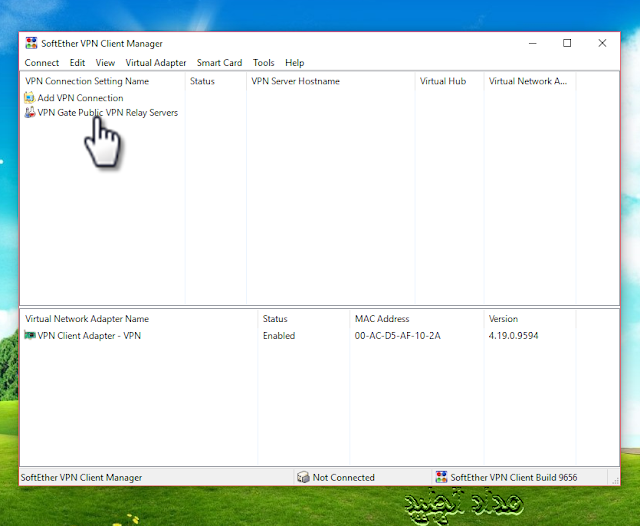Open the Help menu
This screenshot has width=640, height=526.
point(295,63)
